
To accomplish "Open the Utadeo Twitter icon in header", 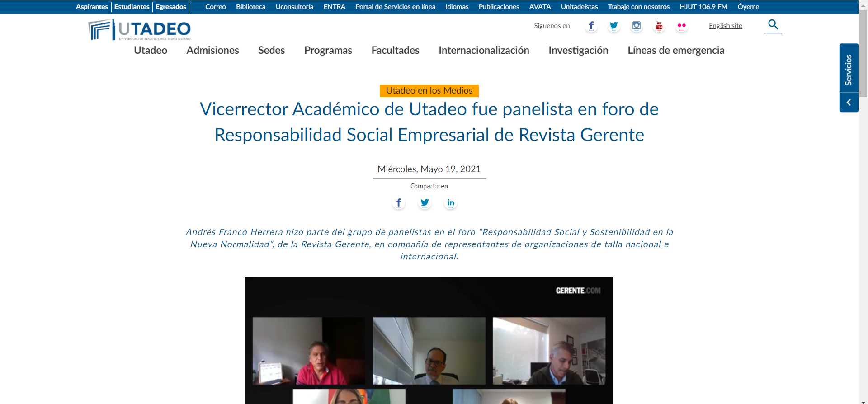I will (614, 26).
